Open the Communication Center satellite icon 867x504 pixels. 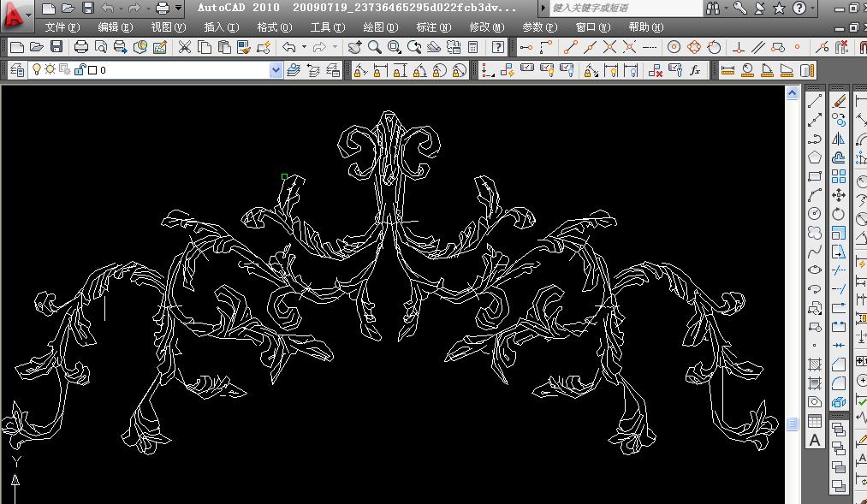760,8
